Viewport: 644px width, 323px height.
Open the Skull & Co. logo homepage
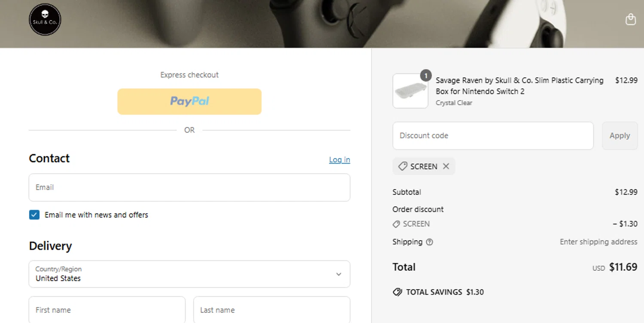point(45,20)
